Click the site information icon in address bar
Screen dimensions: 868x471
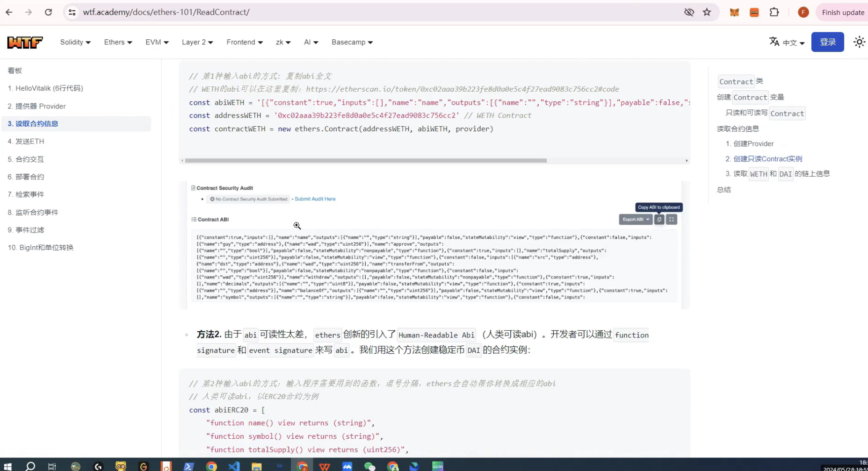(72, 12)
